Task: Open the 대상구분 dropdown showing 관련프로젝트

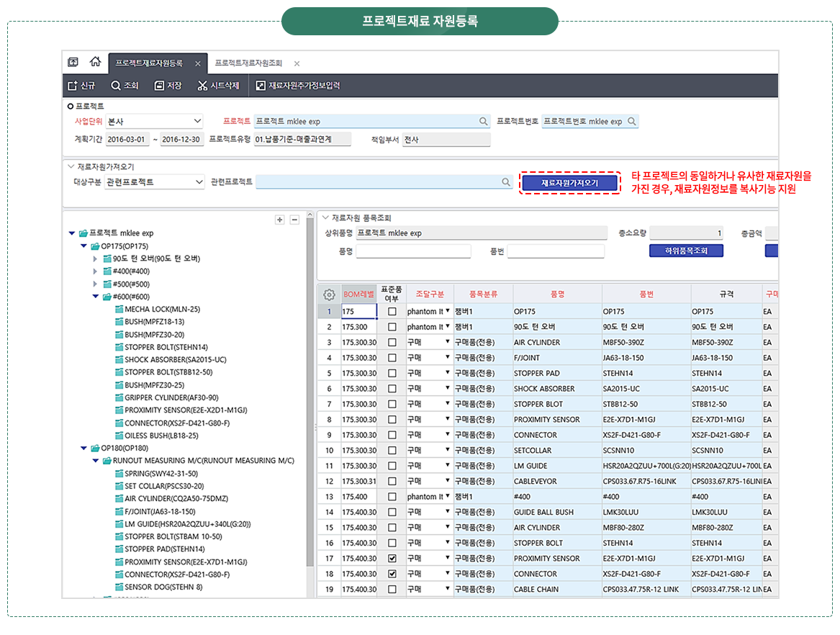Action: 155,182
